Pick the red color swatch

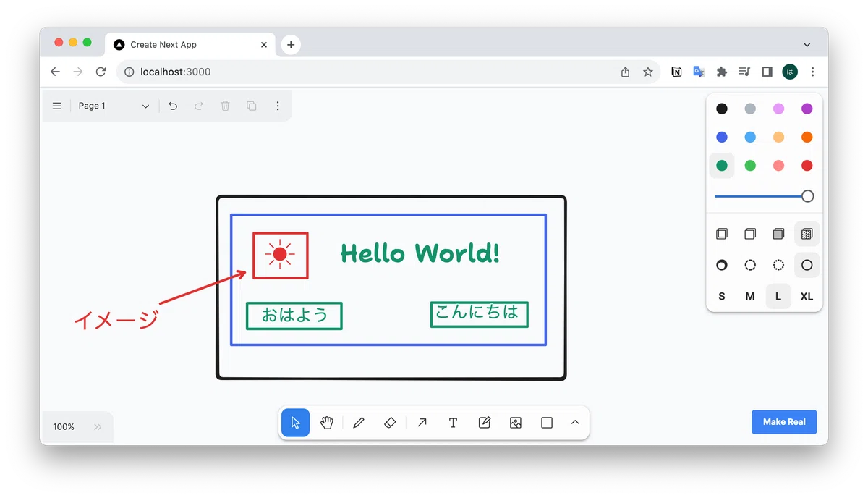coord(807,166)
